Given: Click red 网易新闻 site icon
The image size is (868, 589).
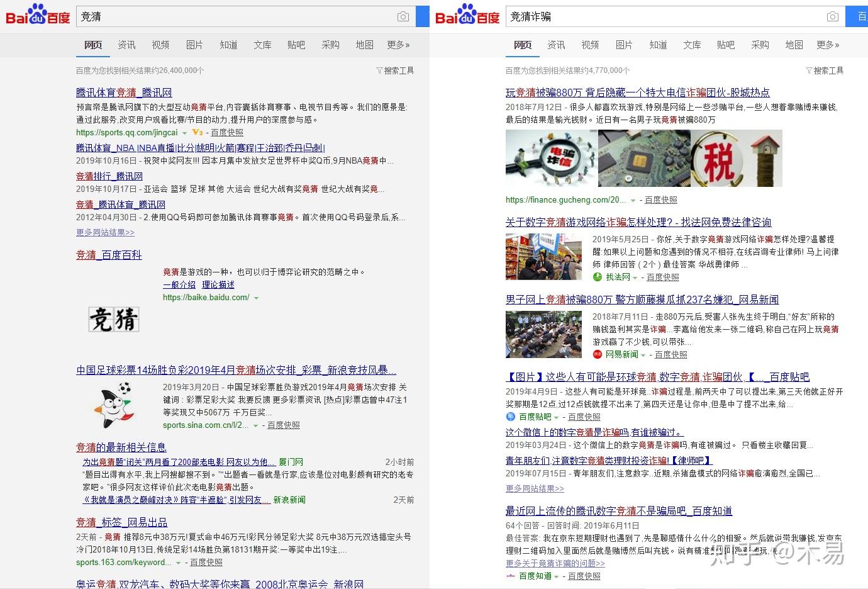Looking at the screenshot, I should [x=597, y=354].
